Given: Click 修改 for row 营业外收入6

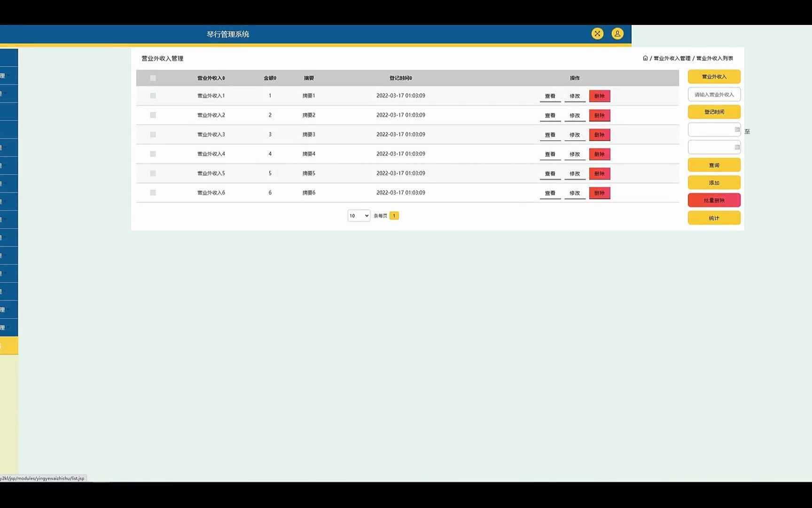Looking at the screenshot, I should (575, 193).
